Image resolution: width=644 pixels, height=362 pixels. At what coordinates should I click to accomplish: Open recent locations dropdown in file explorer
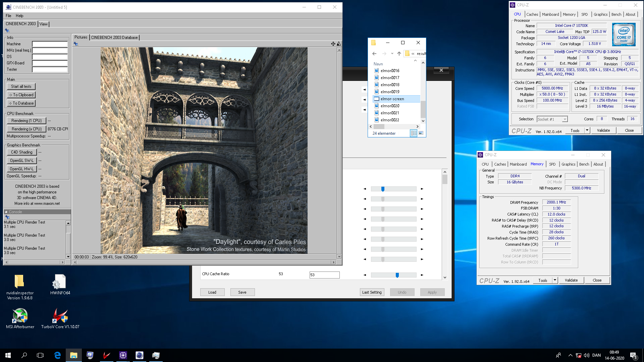392,54
